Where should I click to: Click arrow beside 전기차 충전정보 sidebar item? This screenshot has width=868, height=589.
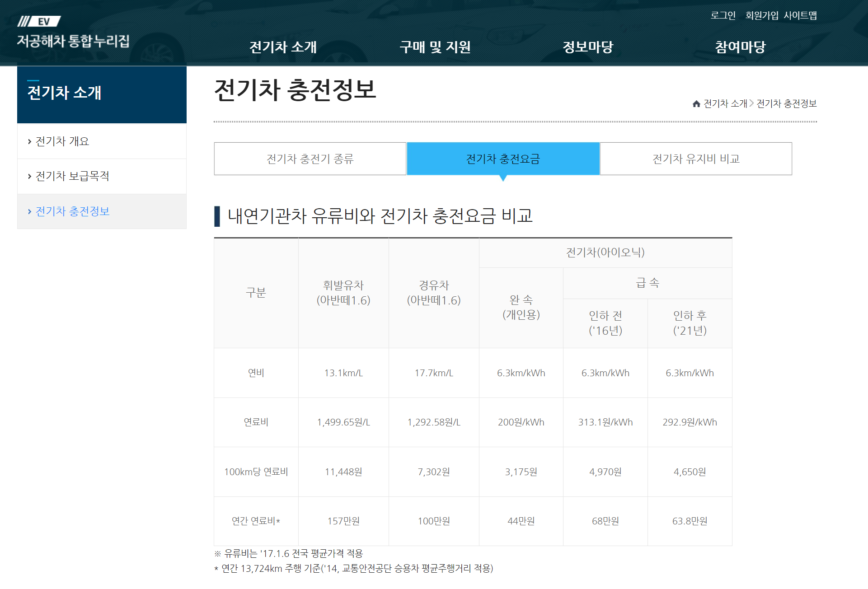(x=29, y=212)
